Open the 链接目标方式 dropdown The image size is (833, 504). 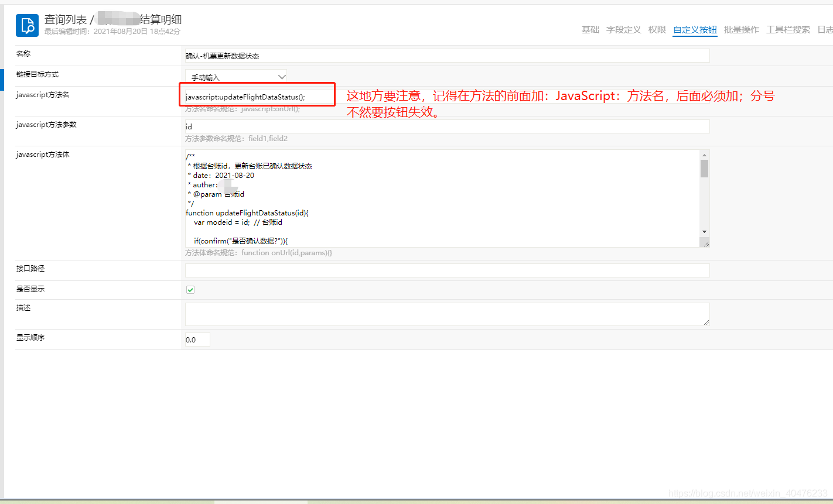[236, 77]
